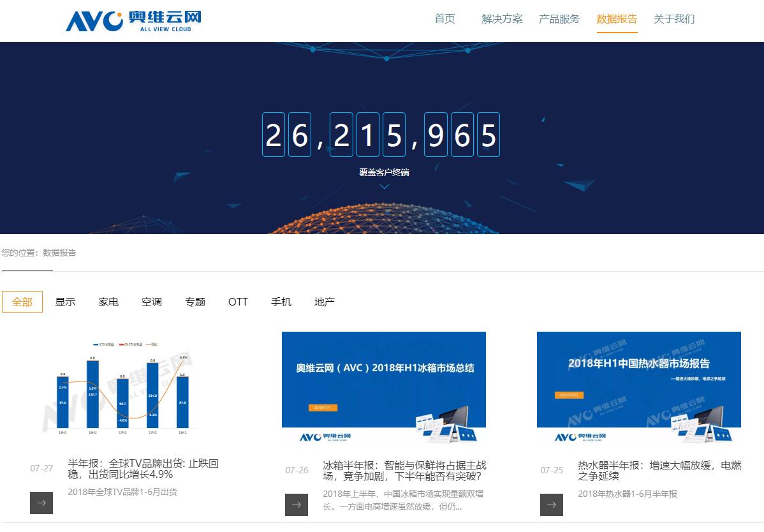This screenshot has height=532, width=764.
Task: Open the 2018年H1中国热水器市场报告 thumbnail
Action: point(639,388)
